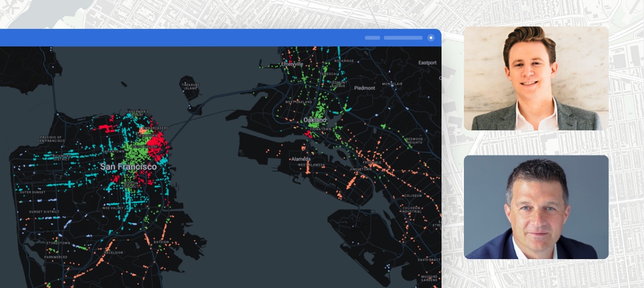644x288 pixels.
Task: Click the Redwood Heights label
Action: point(414,140)
